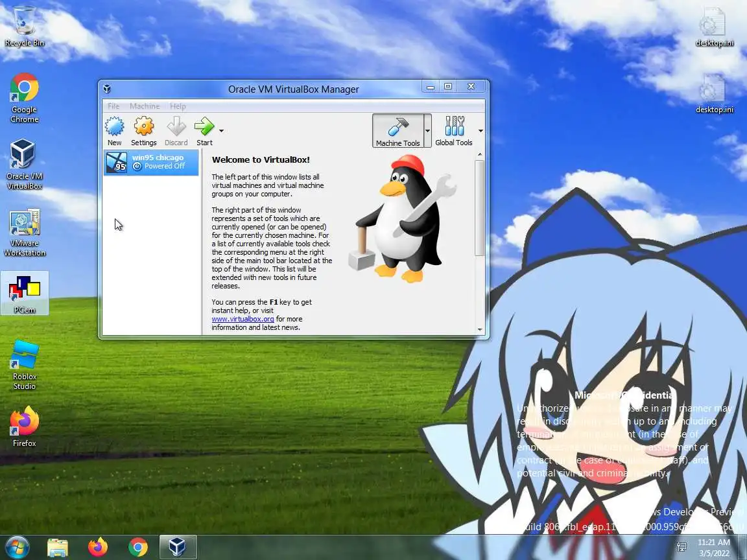
Task: Select the lower desktop.ini file icon
Action: [714, 93]
